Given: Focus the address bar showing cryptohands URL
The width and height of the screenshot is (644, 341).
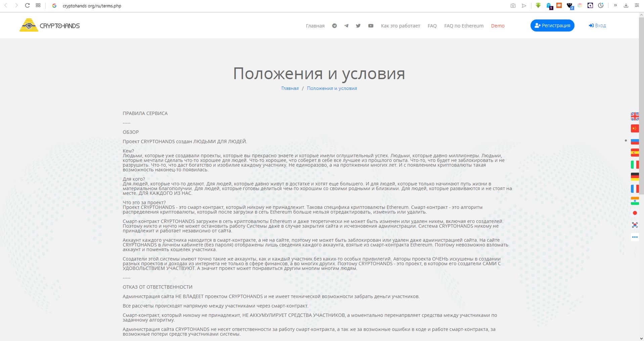Looking at the screenshot, I should tap(92, 6).
